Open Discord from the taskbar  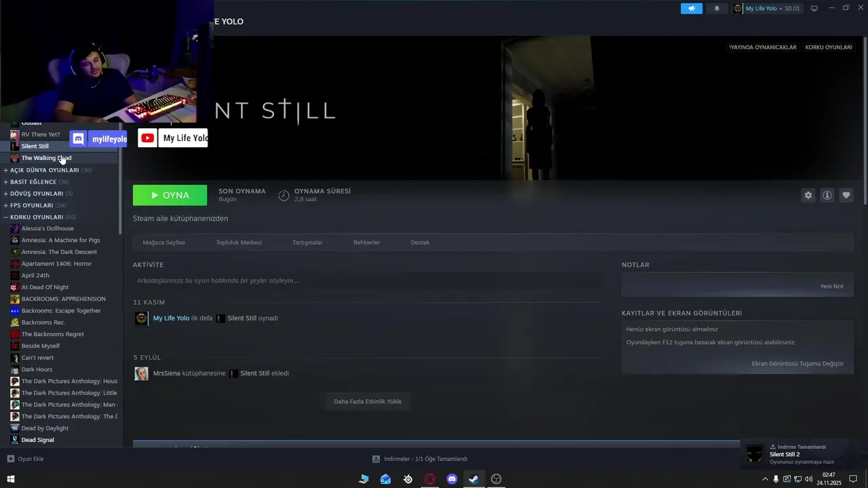pyautogui.click(x=452, y=479)
